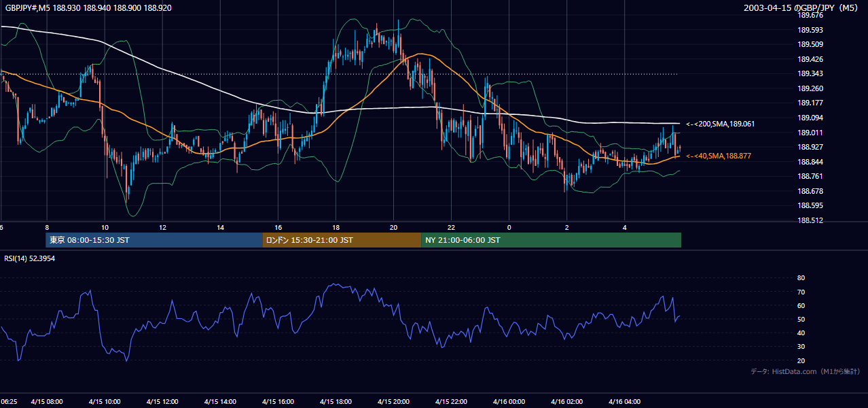This screenshot has height=408, width=868.
Task: Click the 4/16 02:00 date label
Action: (566, 402)
